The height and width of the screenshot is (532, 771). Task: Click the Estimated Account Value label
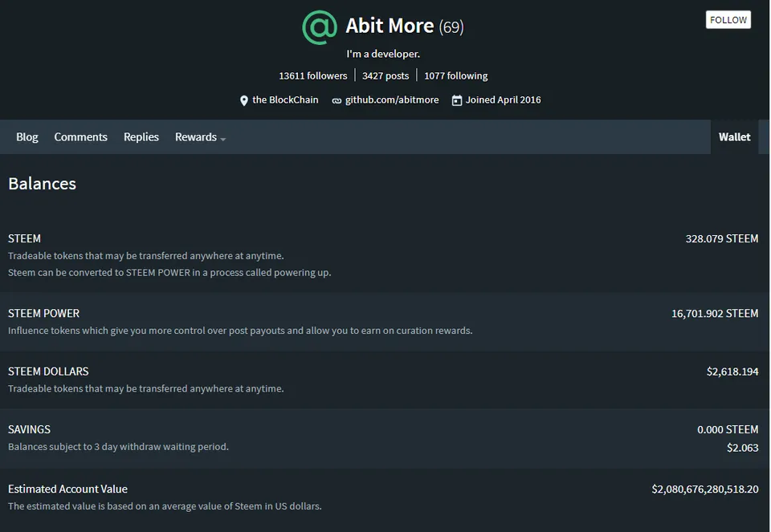(x=67, y=489)
